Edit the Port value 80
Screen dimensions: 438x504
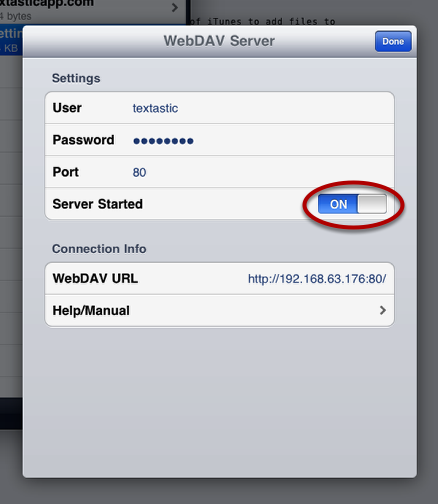point(139,172)
